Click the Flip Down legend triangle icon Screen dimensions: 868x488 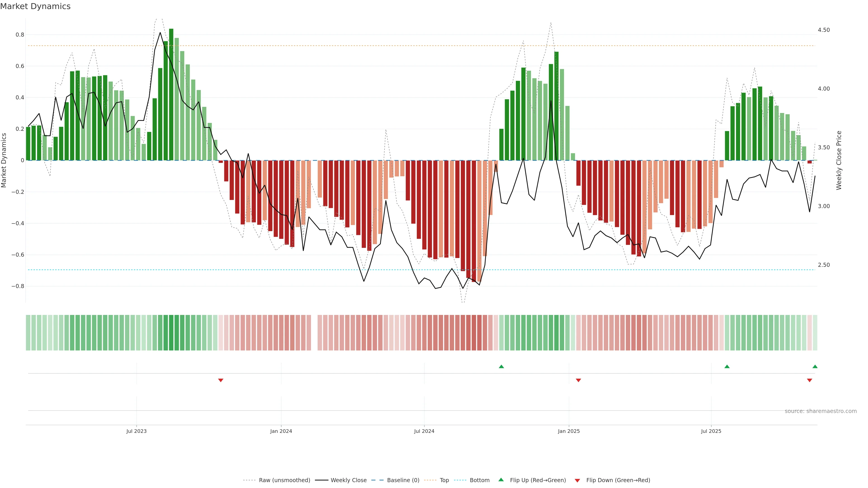click(577, 481)
